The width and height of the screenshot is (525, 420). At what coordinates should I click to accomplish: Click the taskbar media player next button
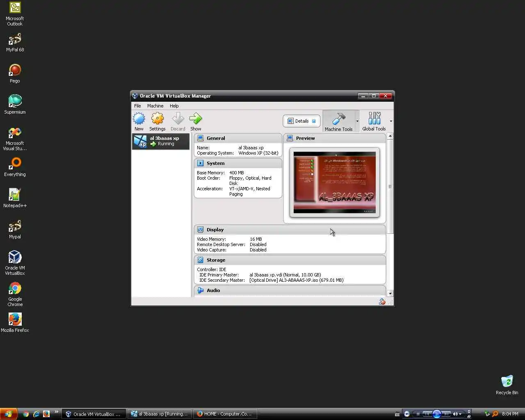click(446, 414)
